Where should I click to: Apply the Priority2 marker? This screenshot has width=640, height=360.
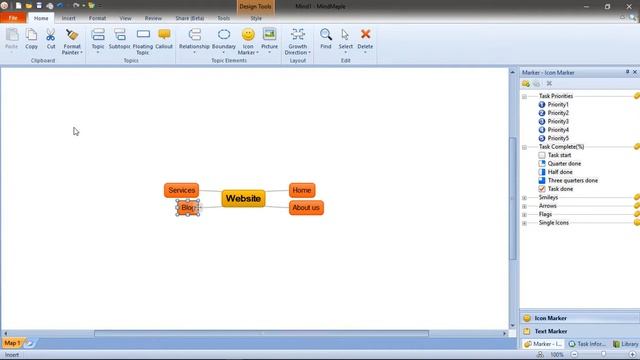[x=553, y=113]
